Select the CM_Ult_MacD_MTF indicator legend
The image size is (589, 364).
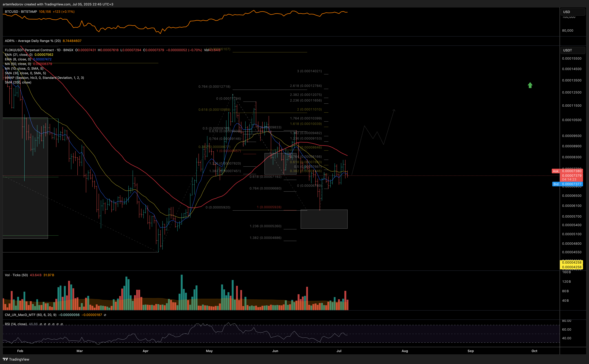point(31,315)
